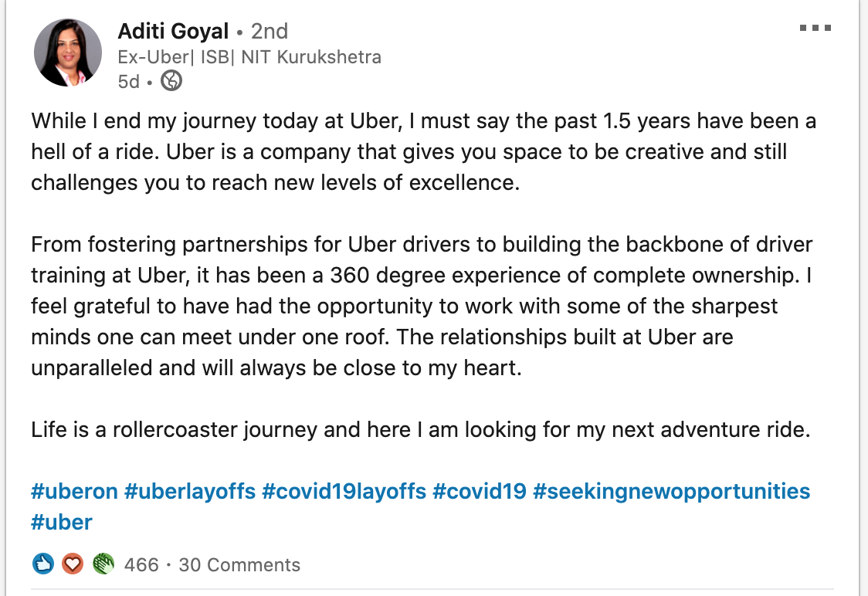Screen dimensions: 868x596
Task: Click the #uberon hashtag
Action: tap(74, 491)
